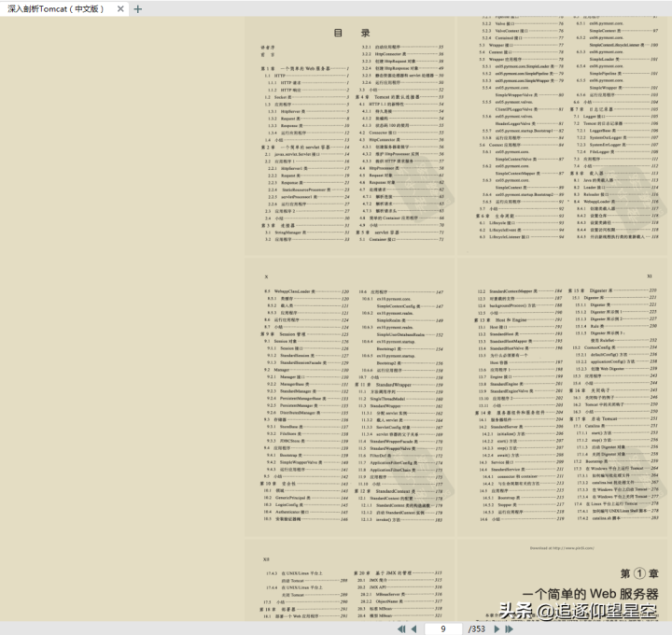Click the 第 11 章 StandardWrapper entry

pos(399,385)
